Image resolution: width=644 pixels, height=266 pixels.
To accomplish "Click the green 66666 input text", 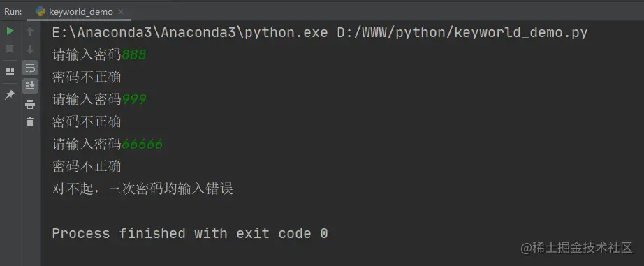I will (x=142, y=145).
